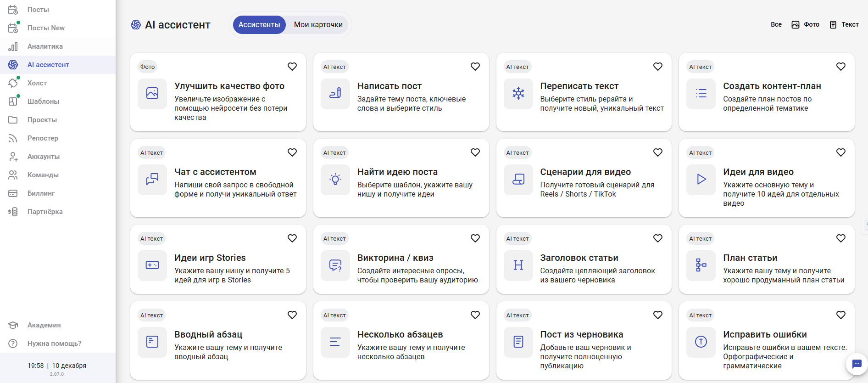Click the snowflake icon on Переписать текст
Viewport: 868px width, 383px height.
tap(518, 93)
